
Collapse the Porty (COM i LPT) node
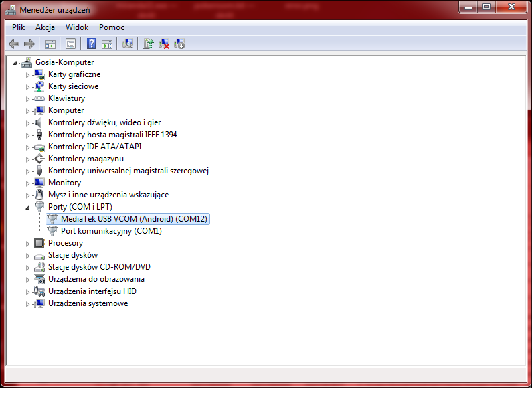click(28, 207)
